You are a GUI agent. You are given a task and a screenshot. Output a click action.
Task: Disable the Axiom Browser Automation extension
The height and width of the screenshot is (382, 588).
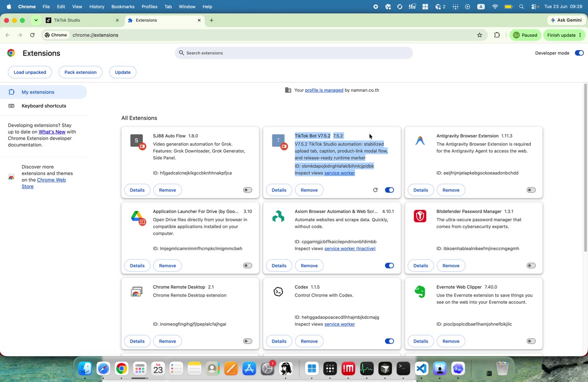click(389, 265)
